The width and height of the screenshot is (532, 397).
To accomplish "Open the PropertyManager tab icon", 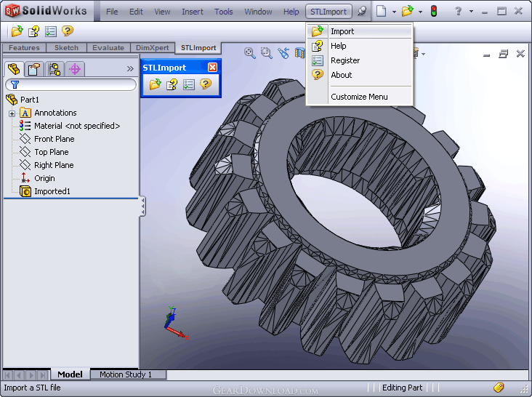I will pyautogui.click(x=34, y=69).
